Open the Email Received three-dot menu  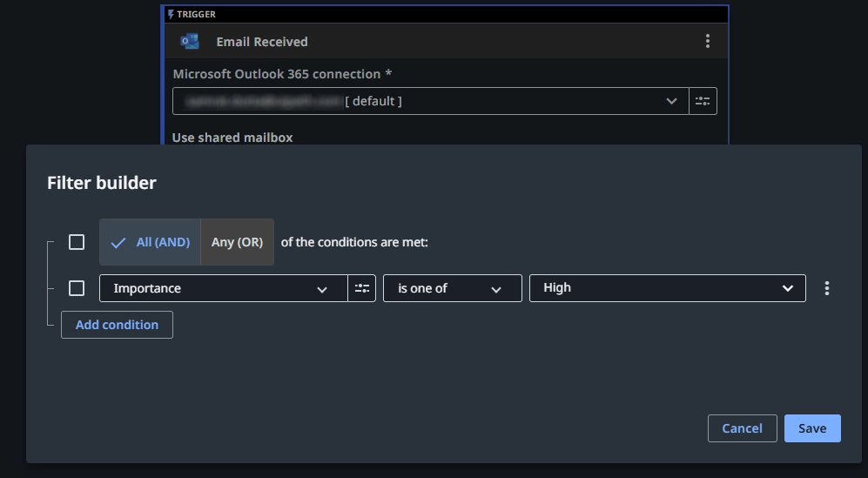707,42
